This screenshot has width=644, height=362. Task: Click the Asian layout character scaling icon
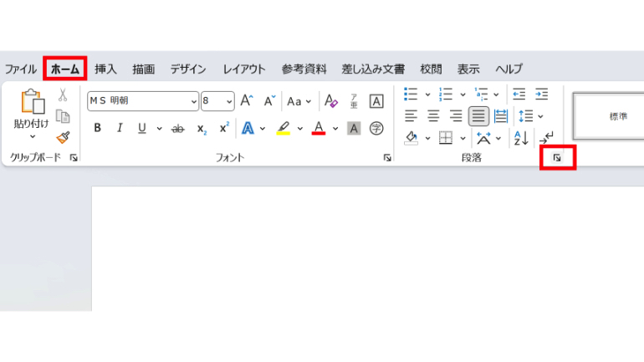click(x=483, y=138)
